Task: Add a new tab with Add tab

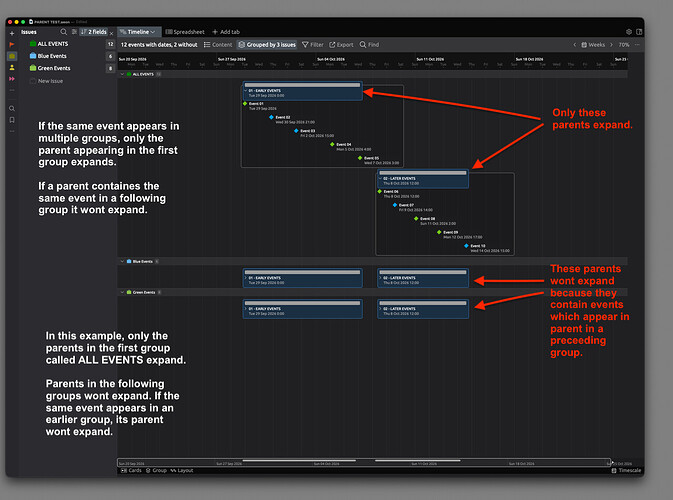Action: point(226,32)
